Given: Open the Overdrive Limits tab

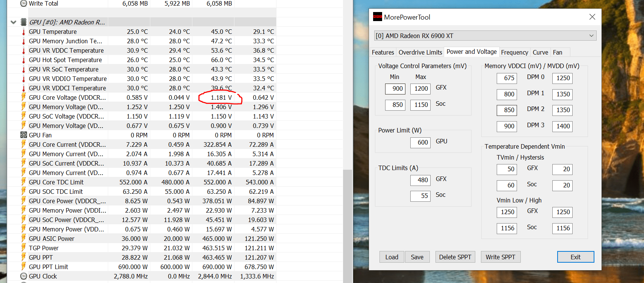Looking at the screenshot, I should point(420,52).
